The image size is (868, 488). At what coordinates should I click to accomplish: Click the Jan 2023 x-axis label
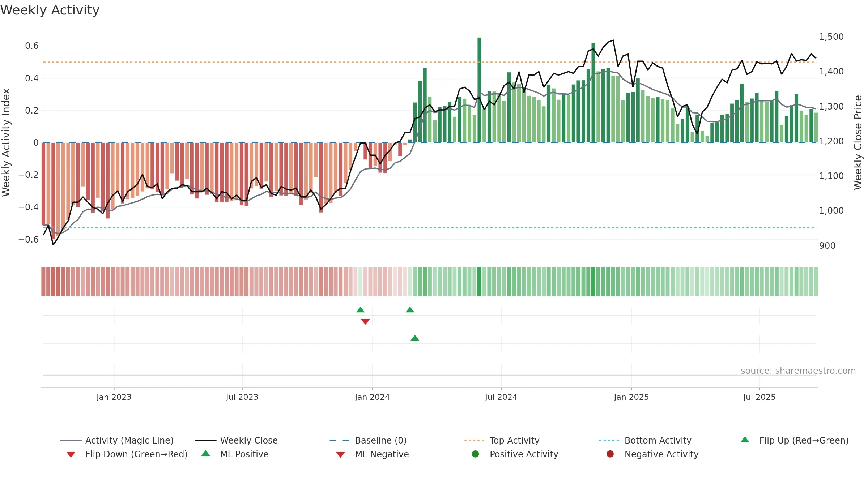(x=114, y=397)
